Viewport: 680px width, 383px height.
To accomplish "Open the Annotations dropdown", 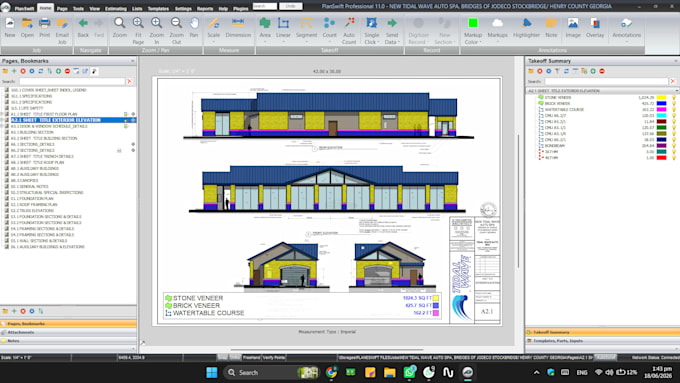I will coord(626,42).
